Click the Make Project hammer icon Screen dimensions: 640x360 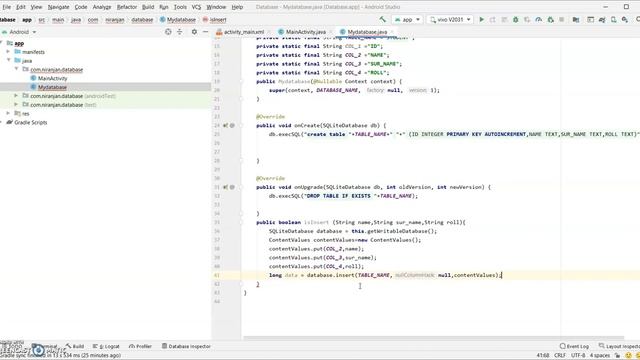tap(382, 19)
